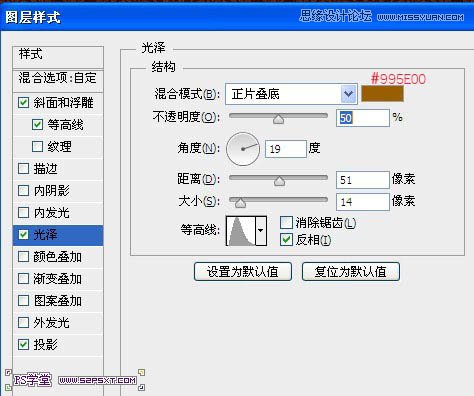Uncheck the 等高线 sub-option checkbox in the style list
474x396 pixels.
click(x=37, y=124)
